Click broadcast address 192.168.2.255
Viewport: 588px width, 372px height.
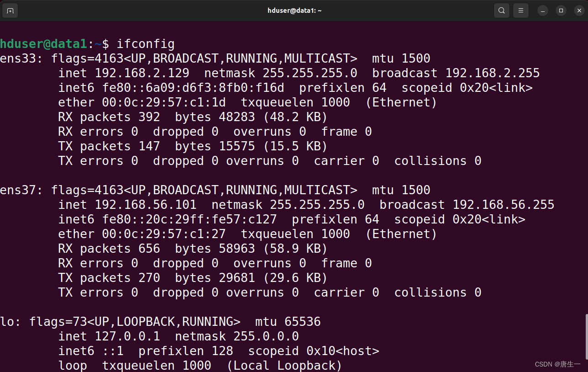[493, 73]
